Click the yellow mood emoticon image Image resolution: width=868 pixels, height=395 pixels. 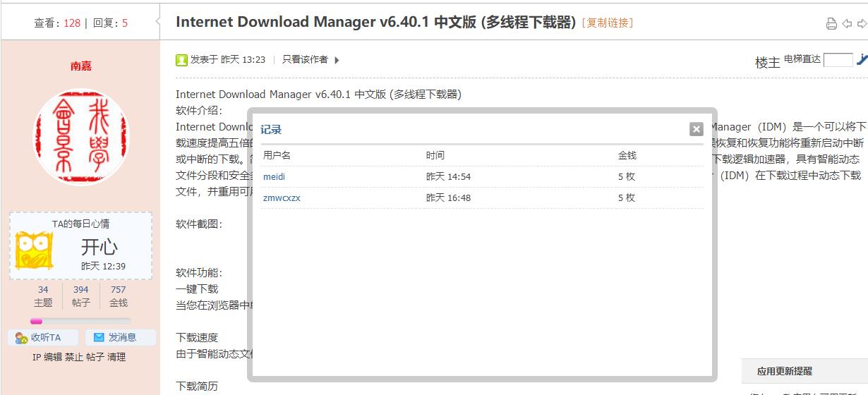(x=34, y=251)
